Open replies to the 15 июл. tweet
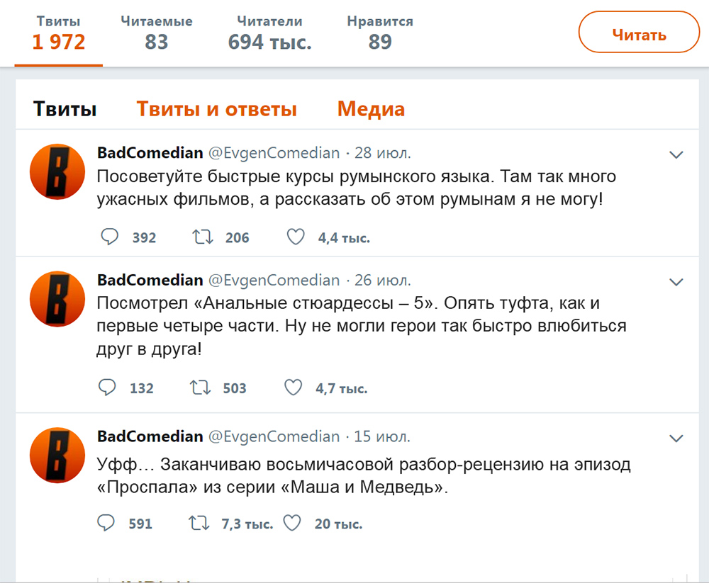 click(108, 523)
